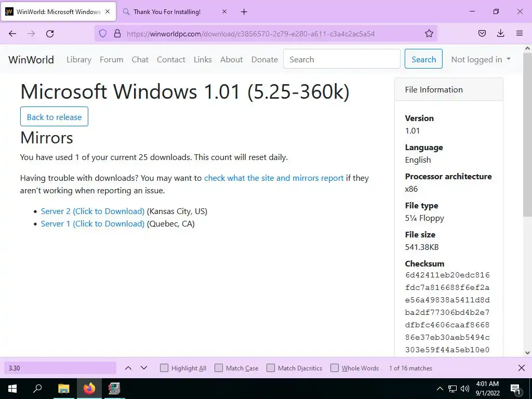Screen dimensions: 532x399
Task: Open the Firefox application menu
Action: (520, 33)
